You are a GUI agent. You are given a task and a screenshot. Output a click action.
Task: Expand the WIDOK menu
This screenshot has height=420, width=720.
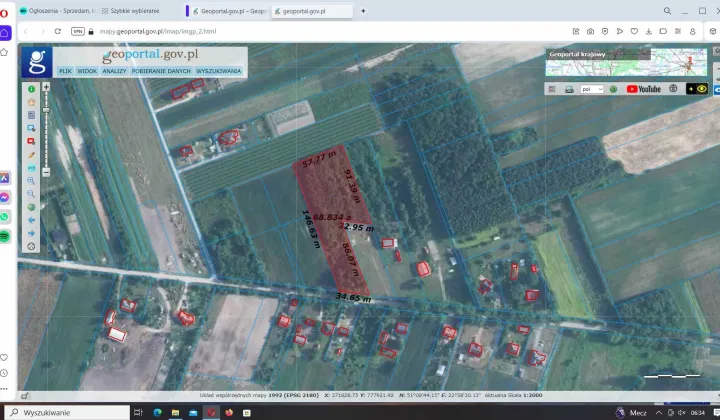click(87, 72)
